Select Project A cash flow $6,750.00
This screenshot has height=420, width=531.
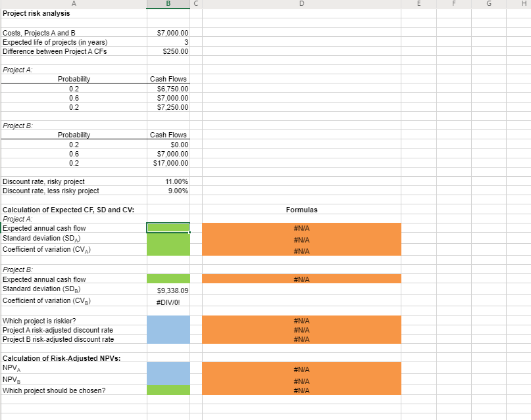tap(168, 89)
